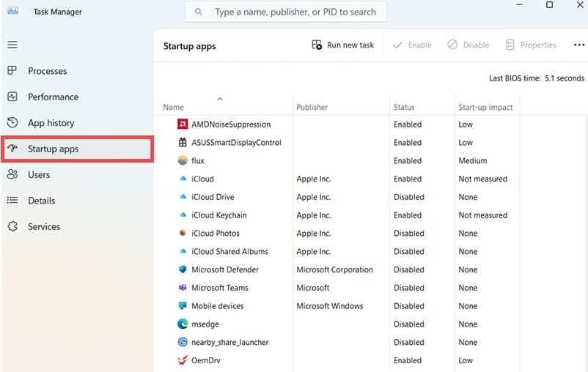This screenshot has height=372, width=588.
Task: Click the Startup apps sidebar icon
Action: tap(12, 149)
